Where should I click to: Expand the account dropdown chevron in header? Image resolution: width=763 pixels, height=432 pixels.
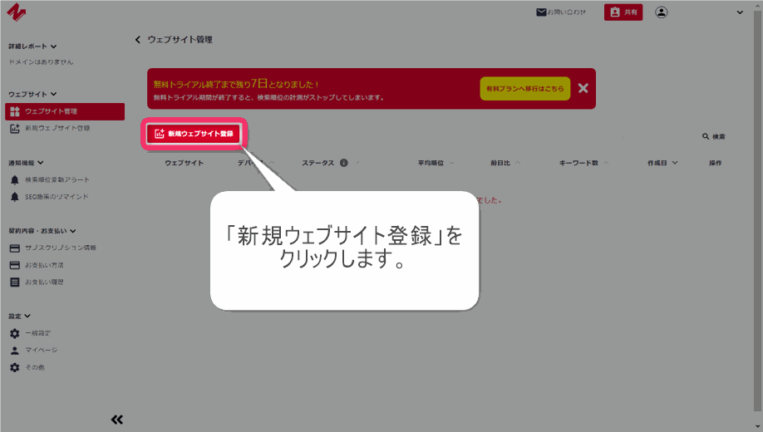pos(740,13)
